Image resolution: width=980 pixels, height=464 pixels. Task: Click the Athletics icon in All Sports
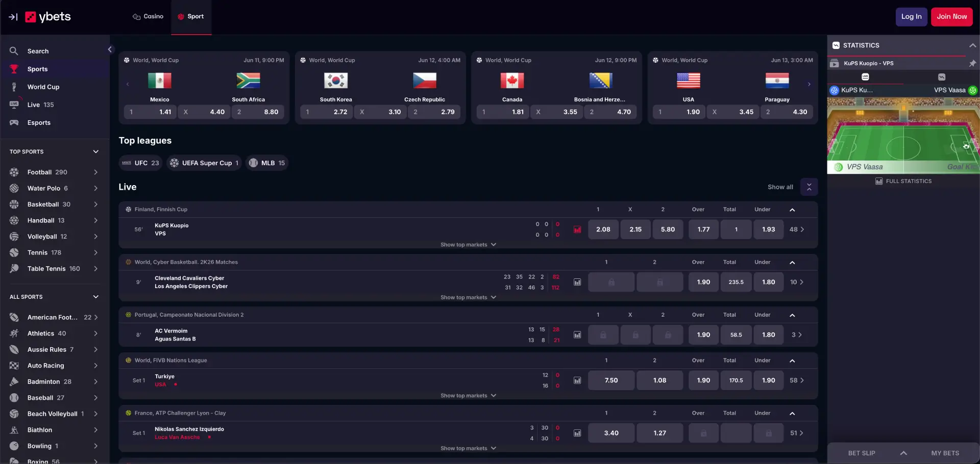pyautogui.click(x=14, y=333)
